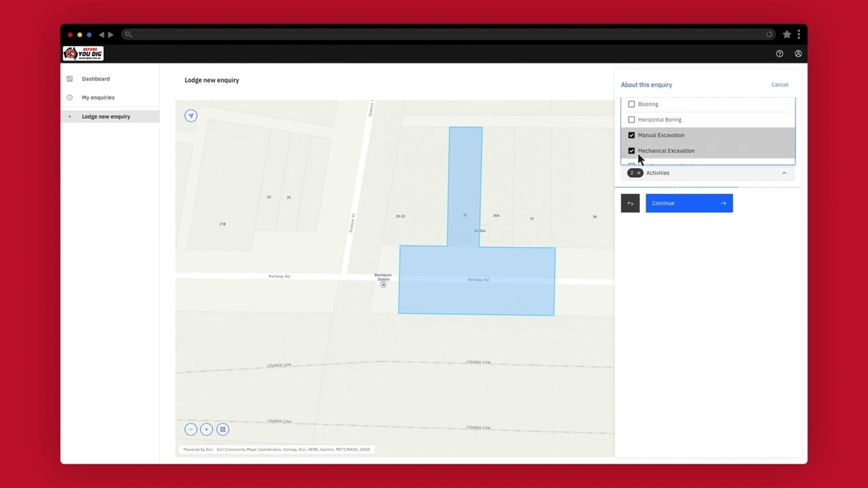Click lot label '29-33' on map
Viewport: 868px width, 488px height.
coord(400,216)
